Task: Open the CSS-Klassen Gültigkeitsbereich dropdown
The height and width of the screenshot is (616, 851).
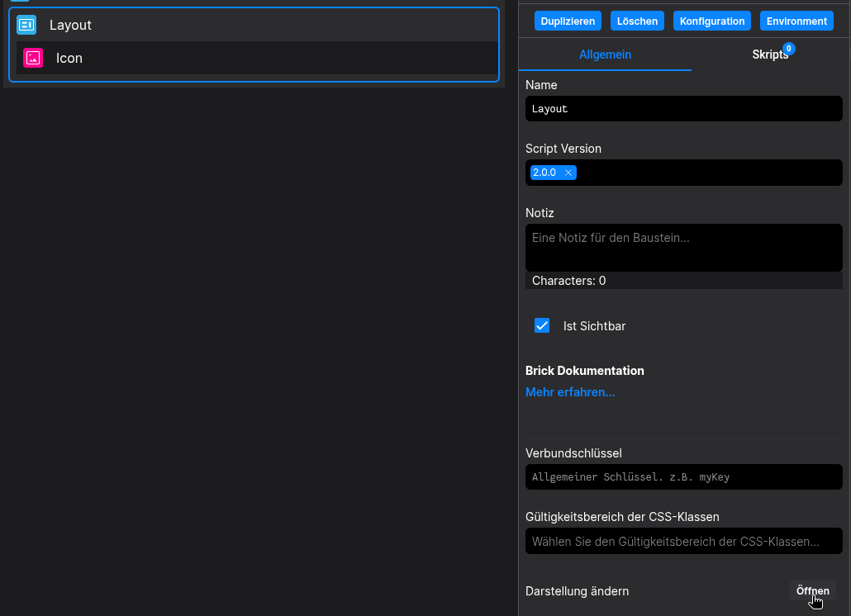Action: 683,542
